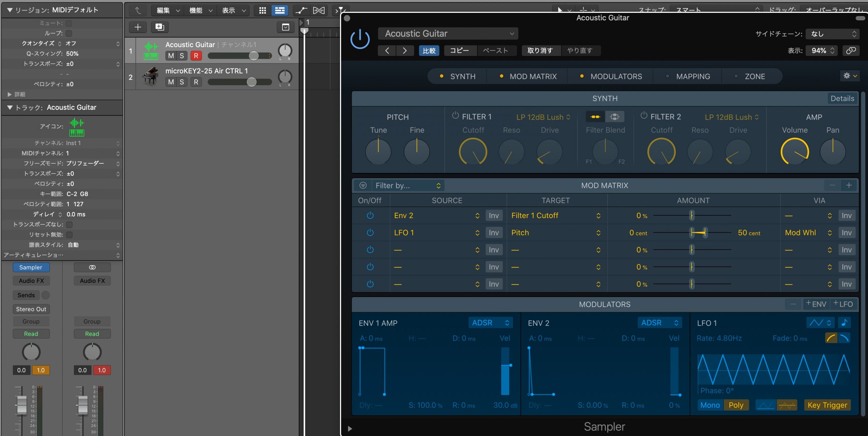Toggle Flex icon in tracks toolbar
This screenshot has height=436, width=868.
click(x=319, y=11)
